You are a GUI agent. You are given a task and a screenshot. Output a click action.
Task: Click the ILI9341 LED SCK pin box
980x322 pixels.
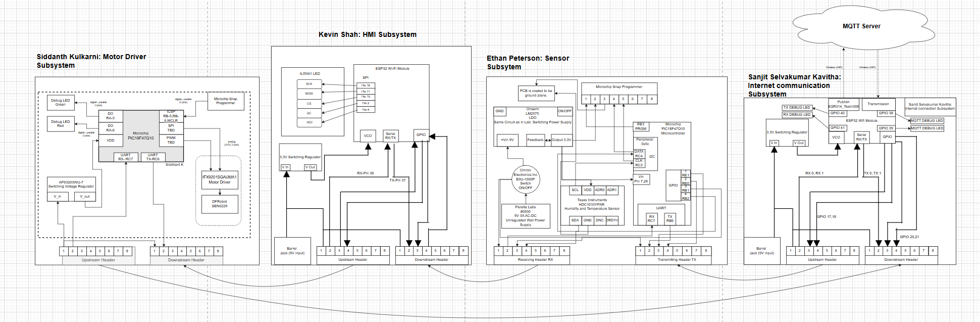tap(309, 84)
